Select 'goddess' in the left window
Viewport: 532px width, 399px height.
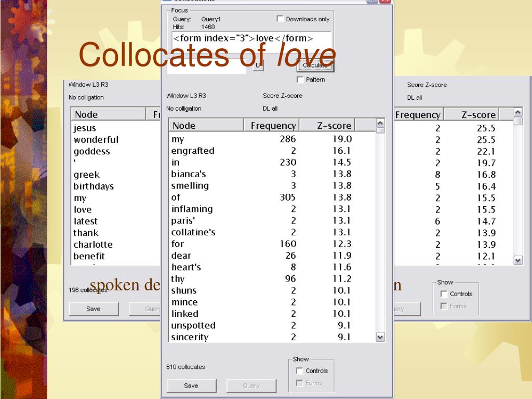(x=91, y=151)
